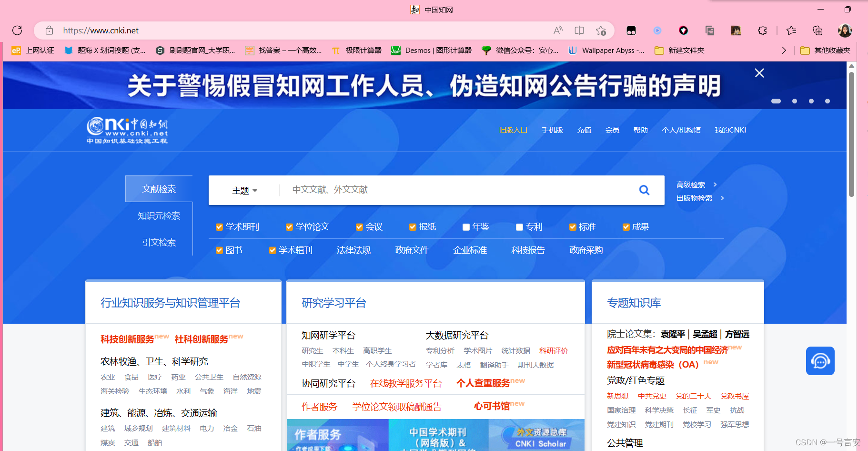Uncheck the 报纸 checkbox
This screenshot has width=868, height=451.
413,227
